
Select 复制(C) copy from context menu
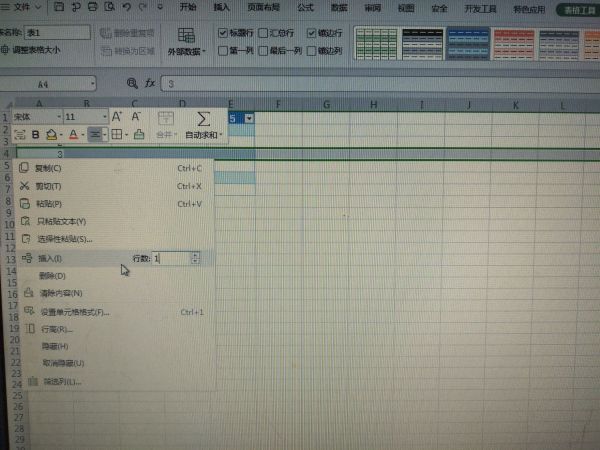tap(49, 168)
